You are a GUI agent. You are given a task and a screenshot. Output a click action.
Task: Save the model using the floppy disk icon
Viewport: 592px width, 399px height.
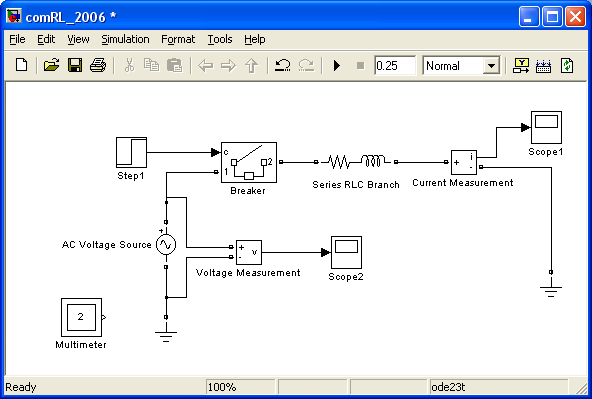tap(75, 66)
